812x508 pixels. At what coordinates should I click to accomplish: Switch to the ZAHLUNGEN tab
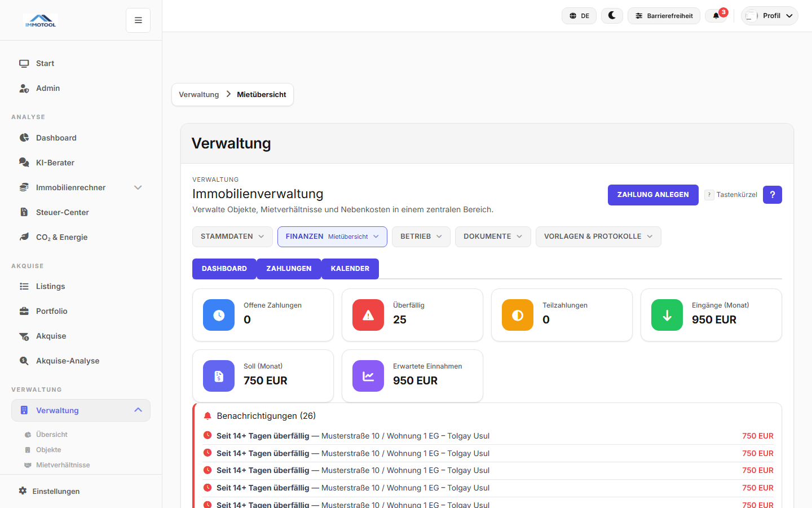(289, 269)
